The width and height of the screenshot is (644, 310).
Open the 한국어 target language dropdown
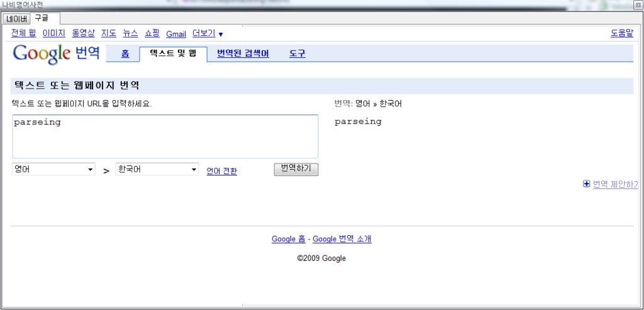157,169
